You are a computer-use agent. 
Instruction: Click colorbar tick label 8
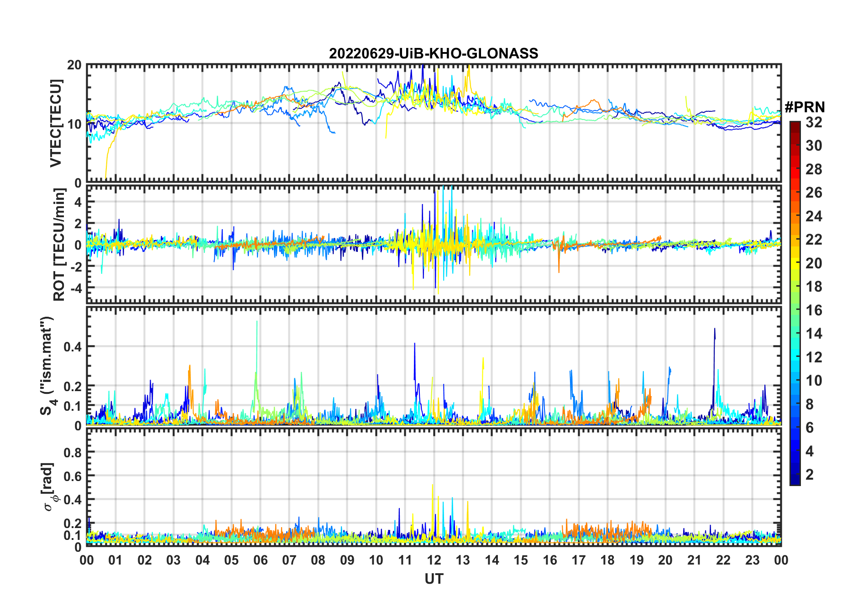click(x=810, y=404)
